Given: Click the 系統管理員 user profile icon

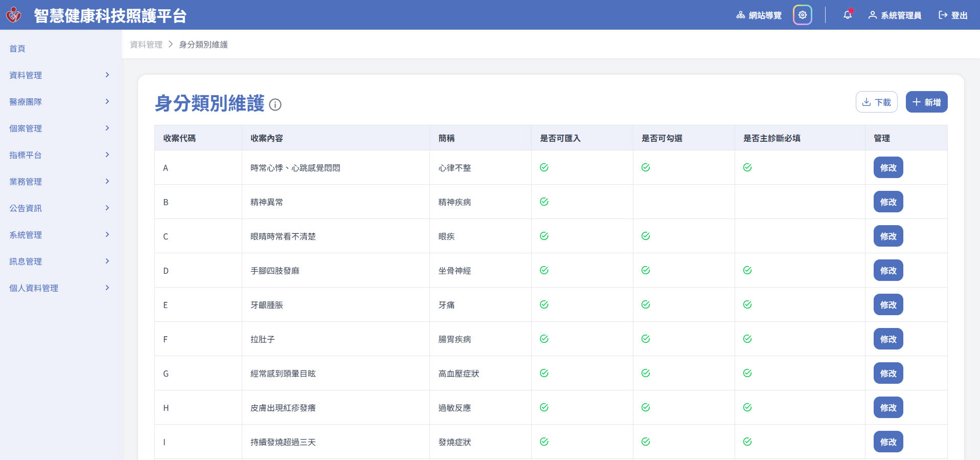Looking at the screenshot, I should (872, 15).
